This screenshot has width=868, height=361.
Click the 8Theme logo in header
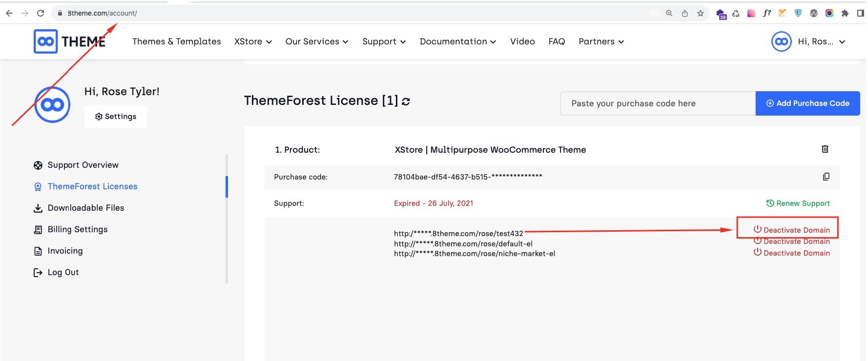(69, 41)
